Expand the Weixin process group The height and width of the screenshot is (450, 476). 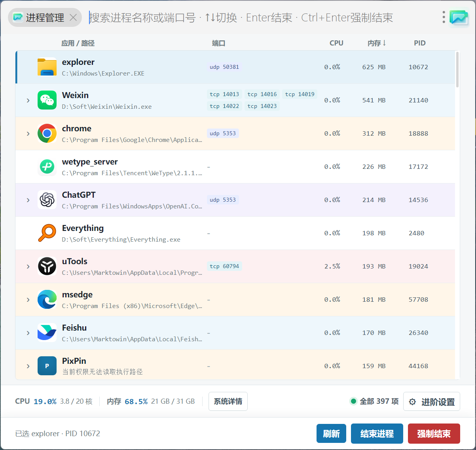(x=28, y=100)
